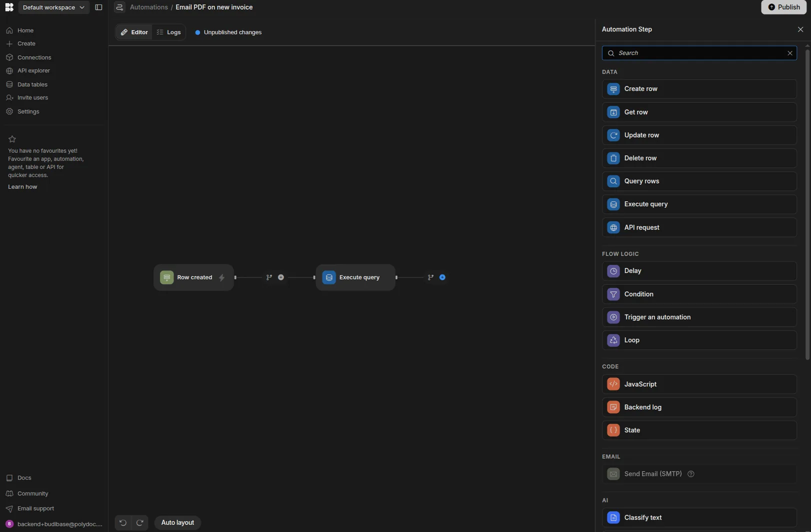Redo the last canvas change
This screenshot has height=532, width=811.
[140, 522]
